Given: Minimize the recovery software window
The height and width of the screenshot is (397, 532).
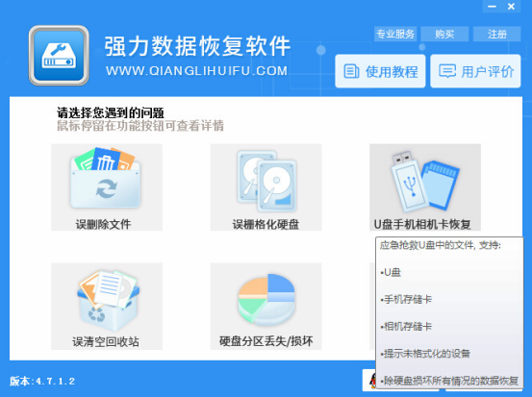Looking at the screenshot, I should pyautogui.click(x=492, y=7).
